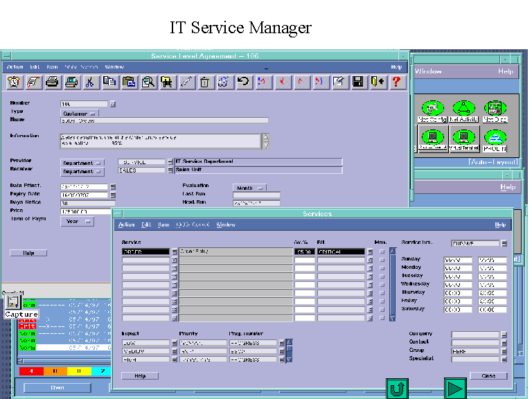Click the floppy disk save icon
532x399 pixels.
pos(358,82)
